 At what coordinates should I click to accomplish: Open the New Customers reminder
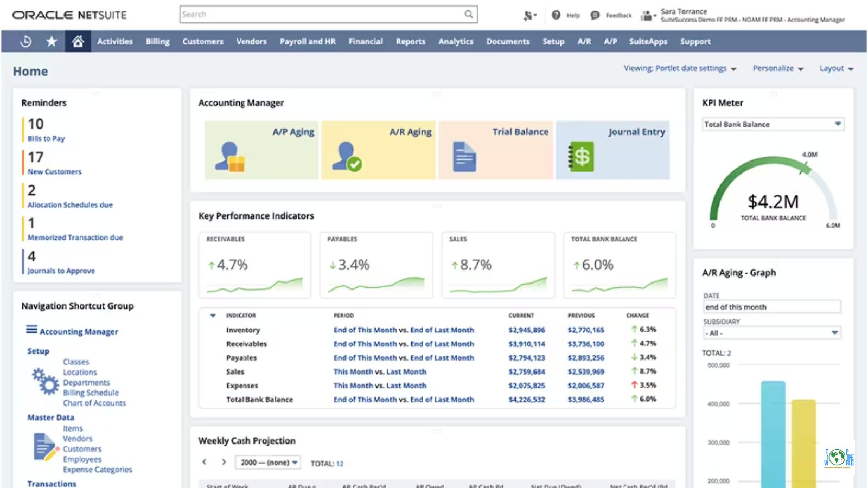pyautogui.click(x=55, y=171)
